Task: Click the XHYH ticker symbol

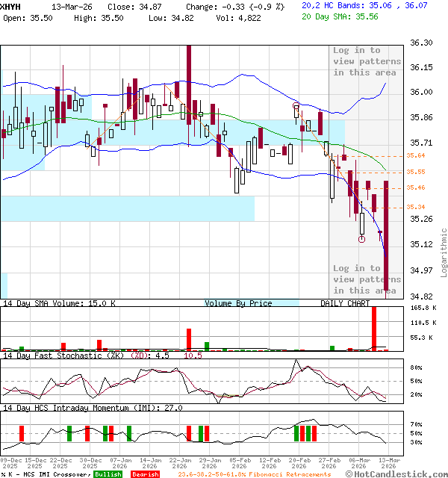Action: (x=10, y=6)
